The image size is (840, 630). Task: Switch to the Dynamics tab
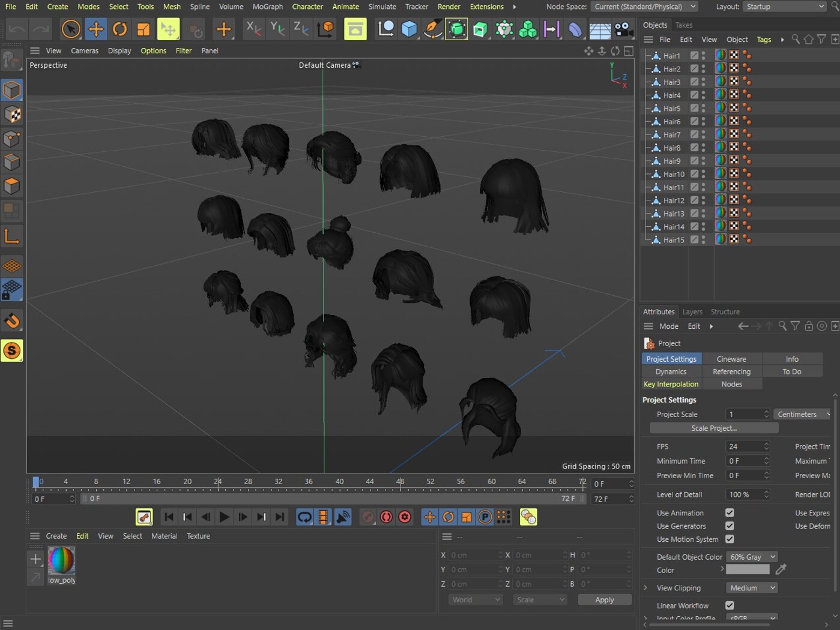click(x=671, y=371)
